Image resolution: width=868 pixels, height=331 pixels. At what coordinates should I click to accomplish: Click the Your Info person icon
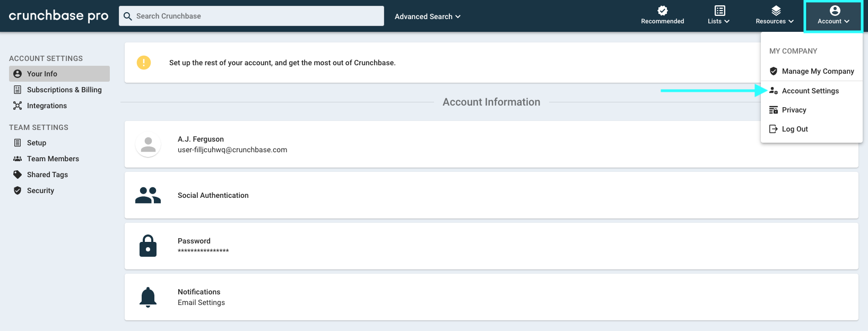pos(18,74)
